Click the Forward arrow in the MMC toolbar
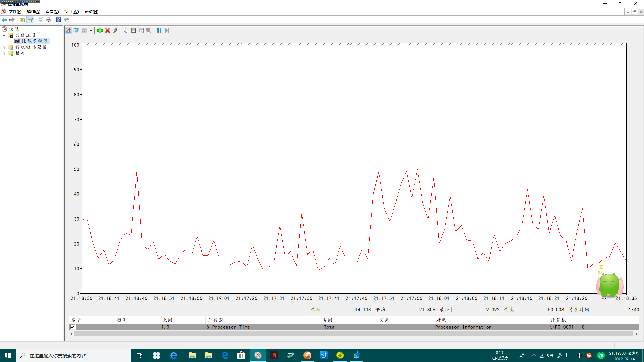This screenshot has width=644, height=362. click(x=12, y=20)
